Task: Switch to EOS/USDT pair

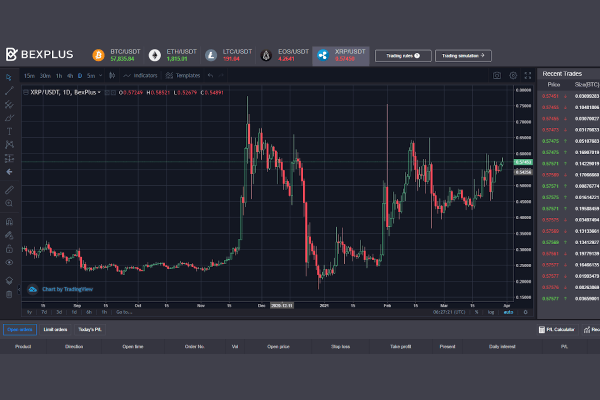Action: 285,55
